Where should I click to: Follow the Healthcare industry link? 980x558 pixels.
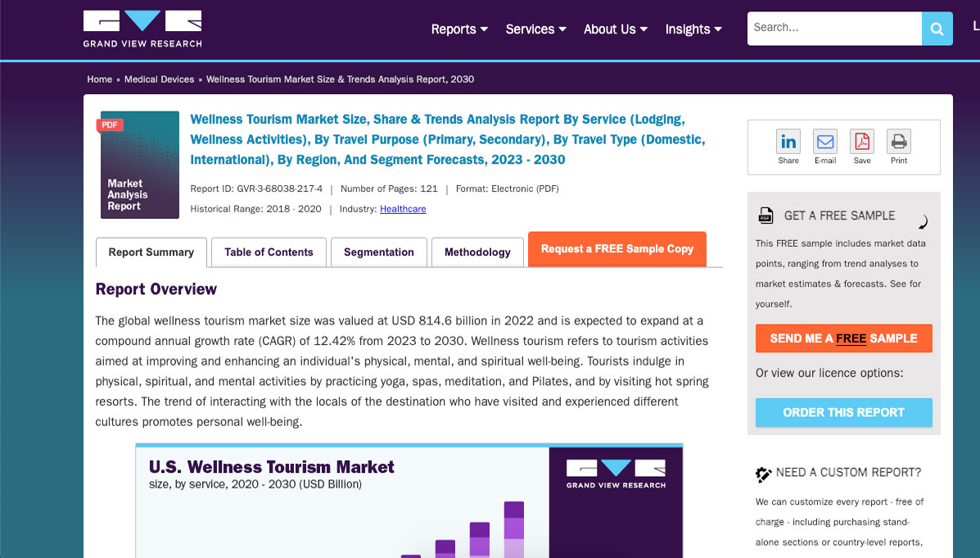coord(403,209)
